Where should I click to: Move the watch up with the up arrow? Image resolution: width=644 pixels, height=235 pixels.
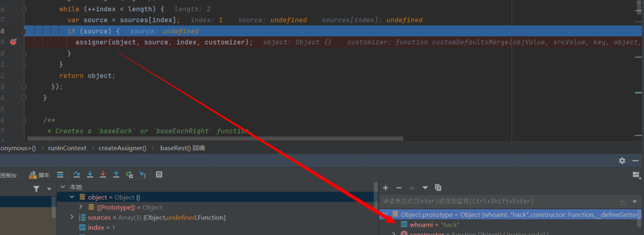[x=412, y=187]
